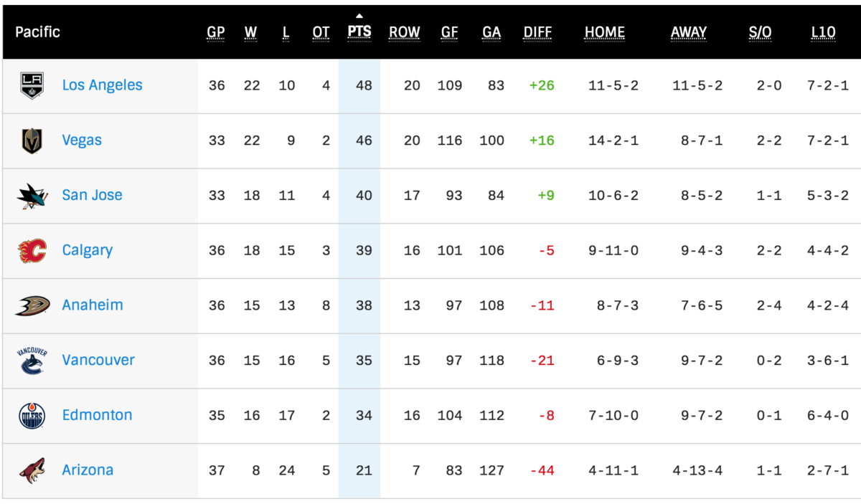Sort by HOME record column
Screen dimensions: 861x504
tap(605, 32)
